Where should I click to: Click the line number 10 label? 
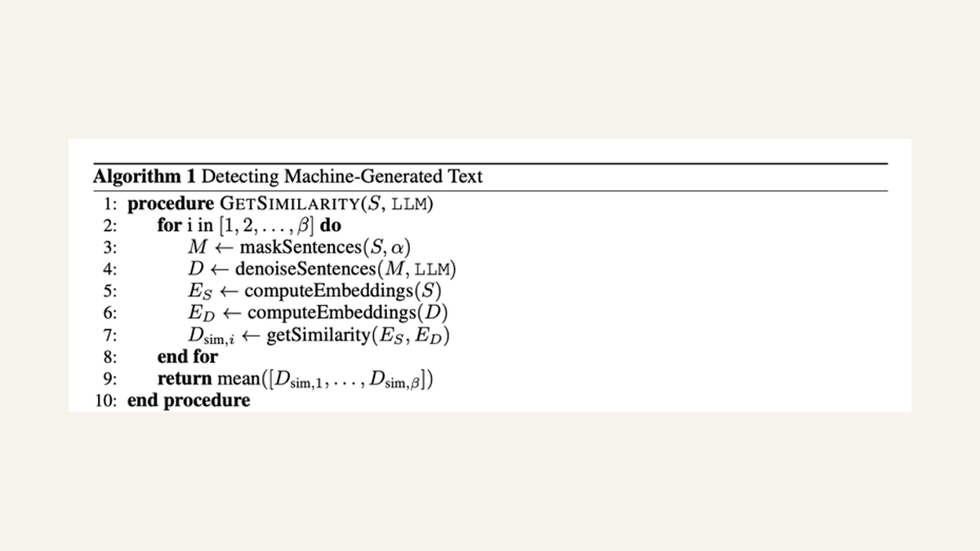[106, 402]
